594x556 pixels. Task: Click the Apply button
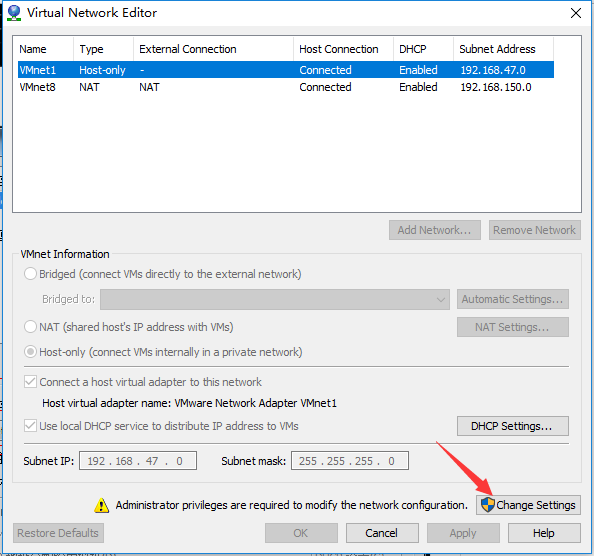click(x=463, y=533)
